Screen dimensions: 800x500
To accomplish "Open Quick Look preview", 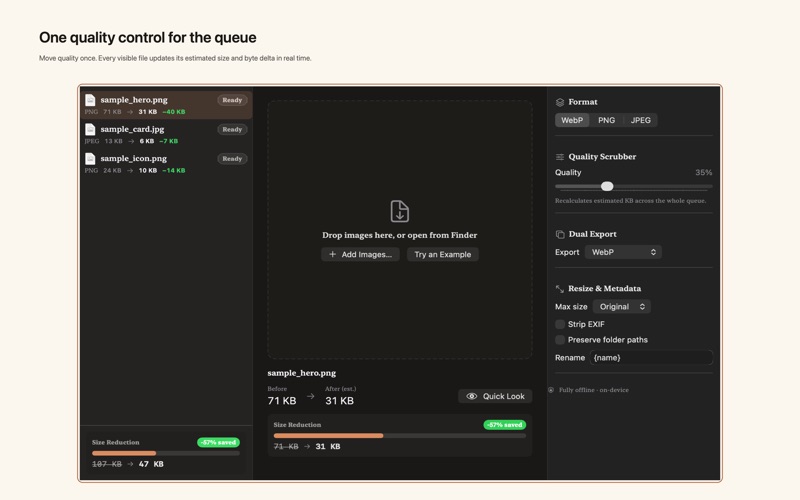I will pyautogui.click(x=495, y=396).
